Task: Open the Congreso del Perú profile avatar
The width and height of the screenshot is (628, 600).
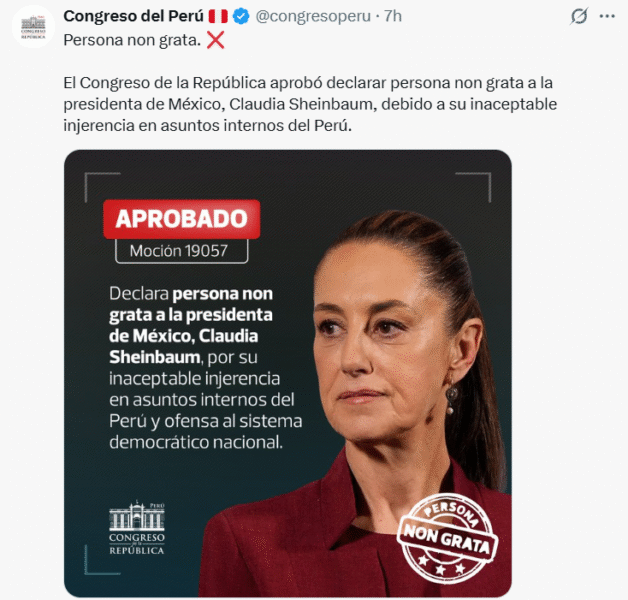Action: pyautogui.click(x=33, y=27)
